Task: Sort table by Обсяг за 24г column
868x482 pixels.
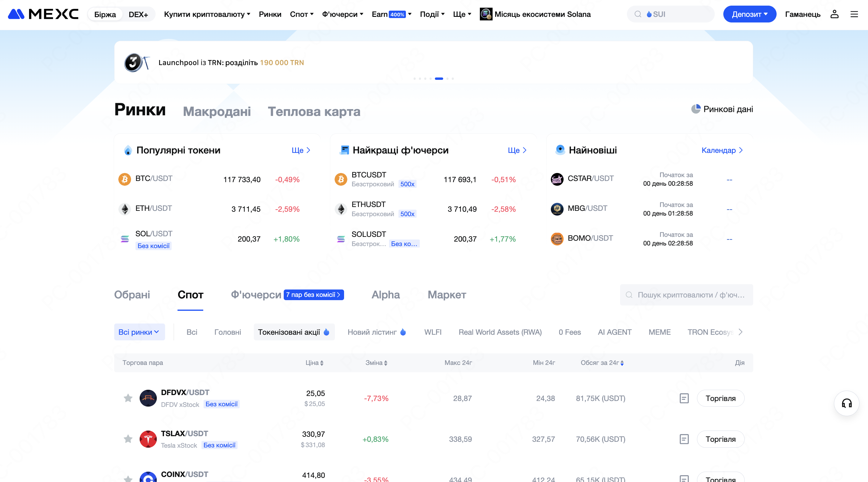Action: pos(602,363)
